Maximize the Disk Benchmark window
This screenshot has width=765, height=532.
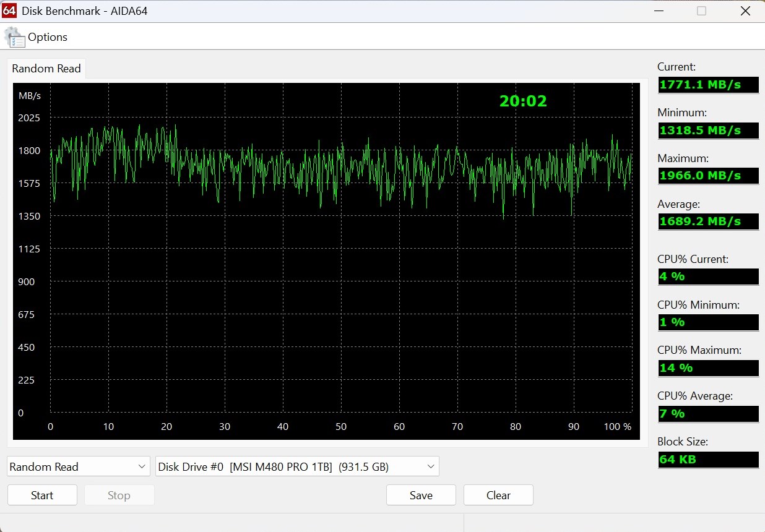click(701, 11)
